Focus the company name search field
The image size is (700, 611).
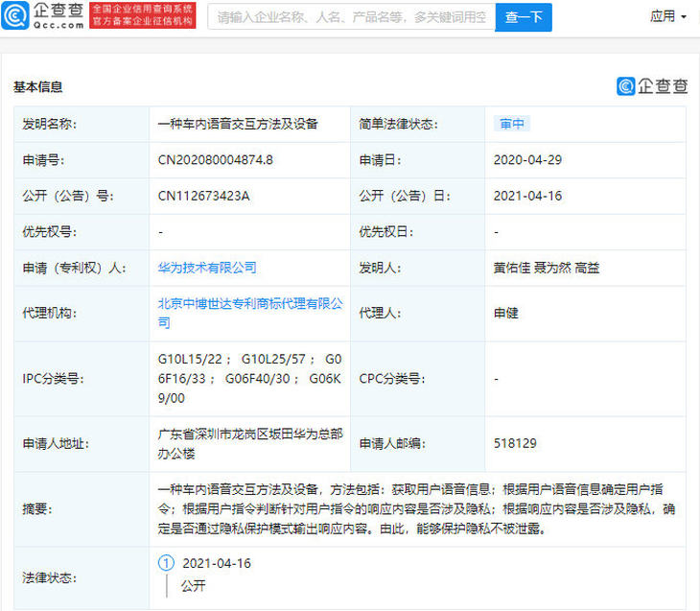click(x=351, y=17)
